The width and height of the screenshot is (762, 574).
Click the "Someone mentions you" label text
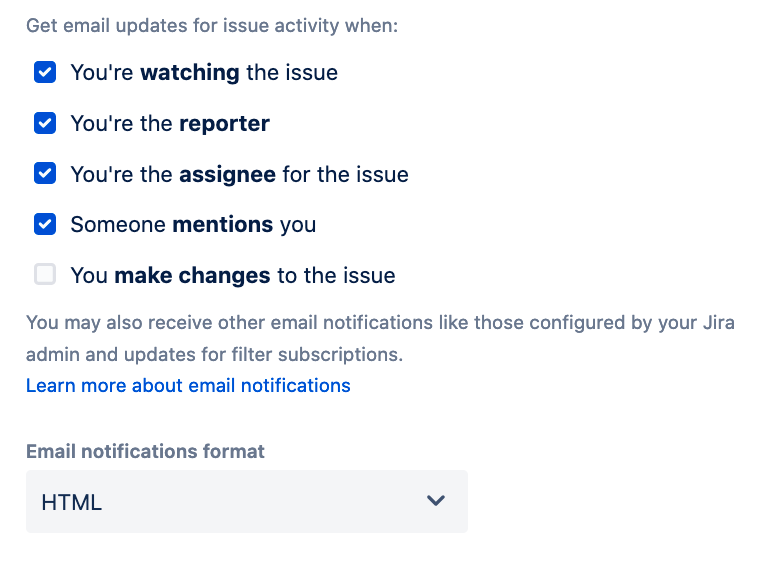tap(193, 224)
